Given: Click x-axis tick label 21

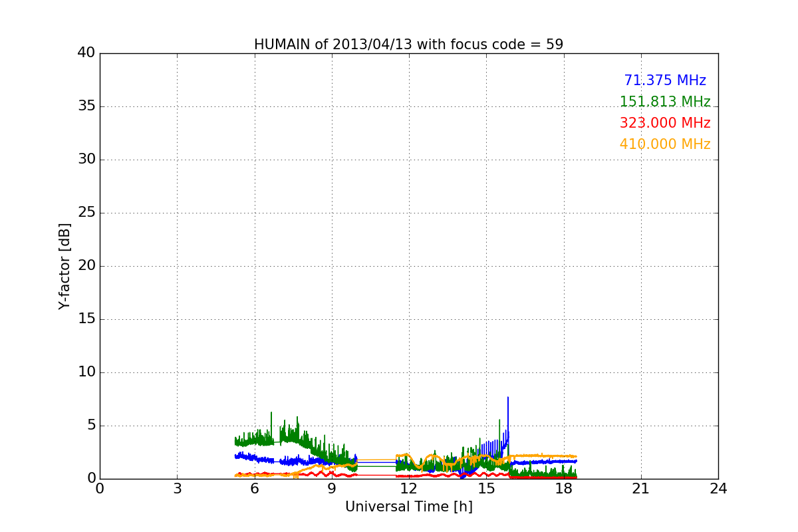Looking at the screenshot, I should pyautogui.click(x=641, y=488).
